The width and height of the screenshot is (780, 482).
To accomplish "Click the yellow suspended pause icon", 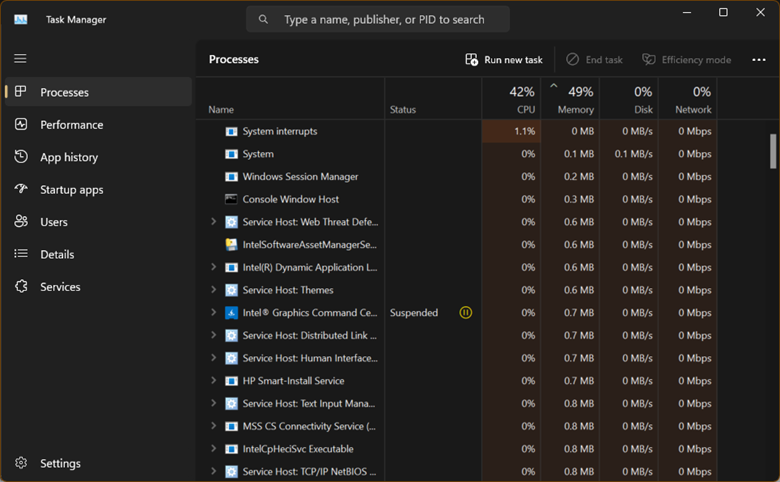I will coord(466,312).
